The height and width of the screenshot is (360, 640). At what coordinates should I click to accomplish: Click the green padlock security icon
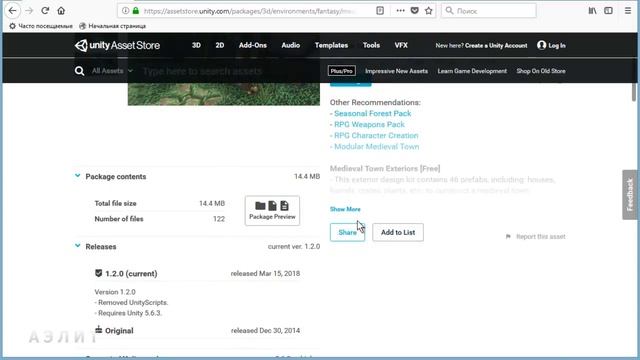(x=136, y=11)
